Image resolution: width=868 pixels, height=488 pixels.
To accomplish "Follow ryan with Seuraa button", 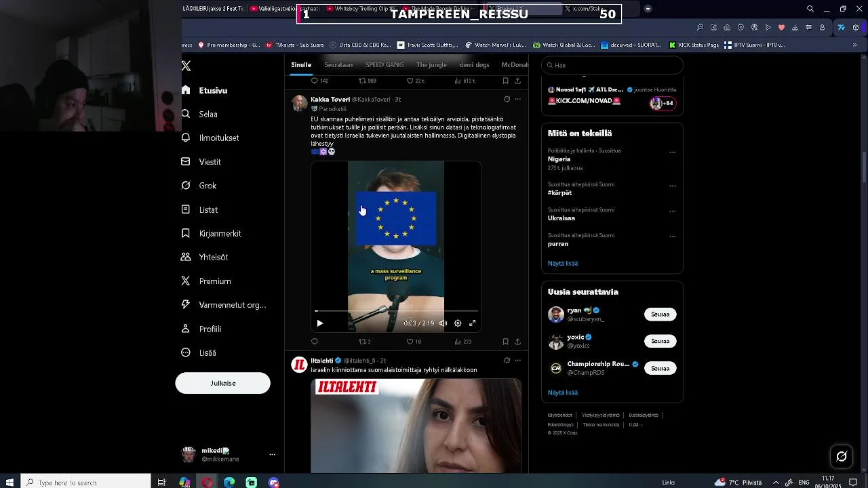I will 660,314.
